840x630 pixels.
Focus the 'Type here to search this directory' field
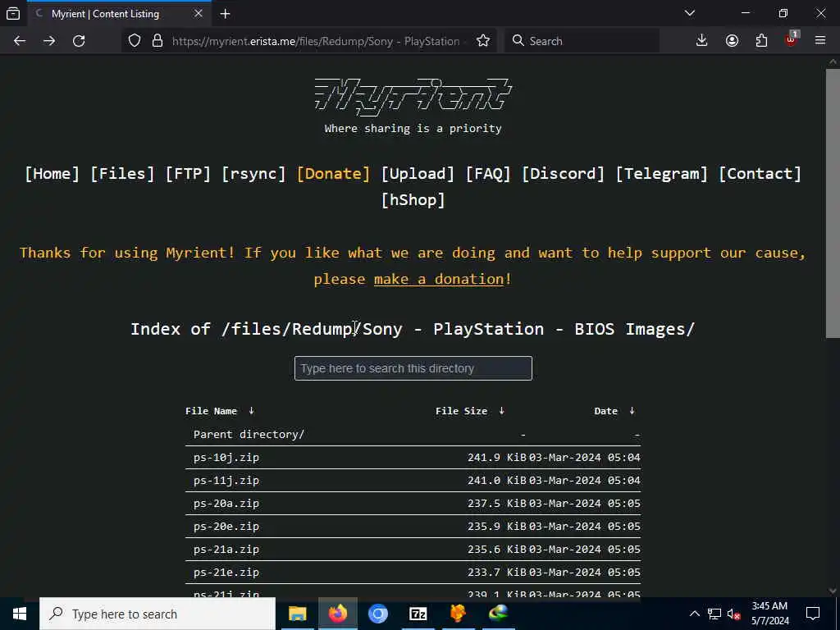(413, 368)
